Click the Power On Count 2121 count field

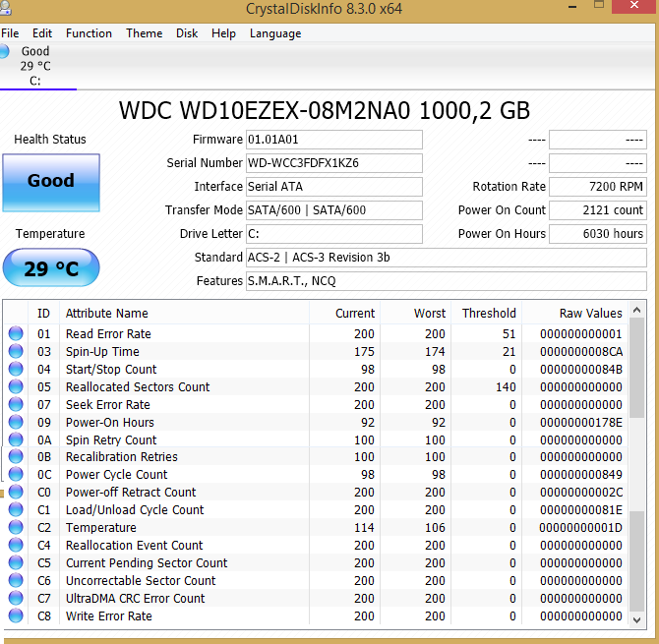click(597, 210)
